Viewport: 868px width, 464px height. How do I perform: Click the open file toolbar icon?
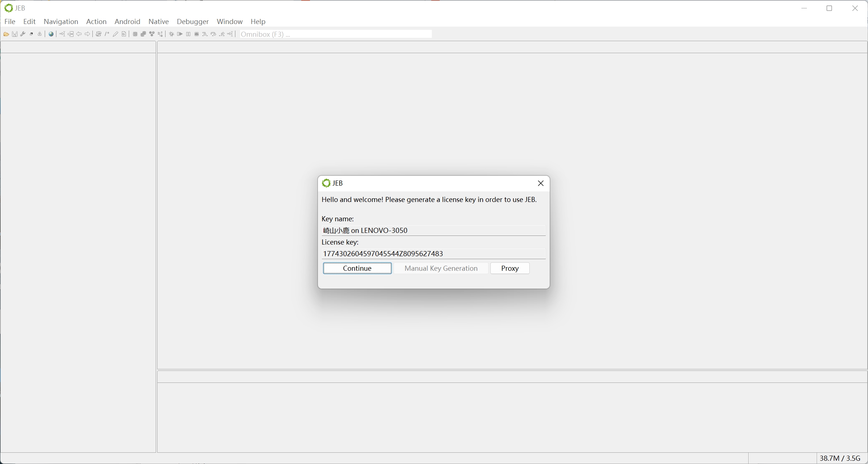tap(6, 34)
